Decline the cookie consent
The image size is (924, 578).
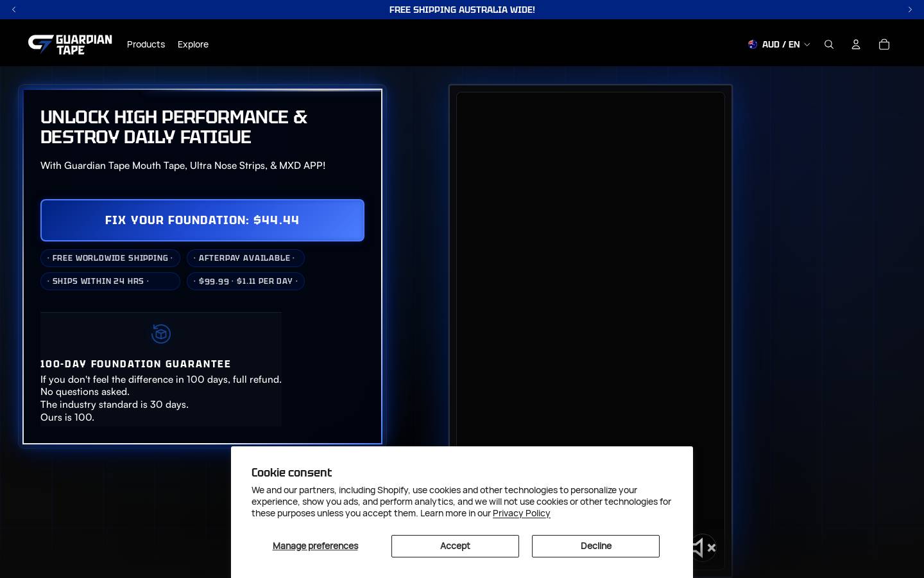tap(595, 546)
